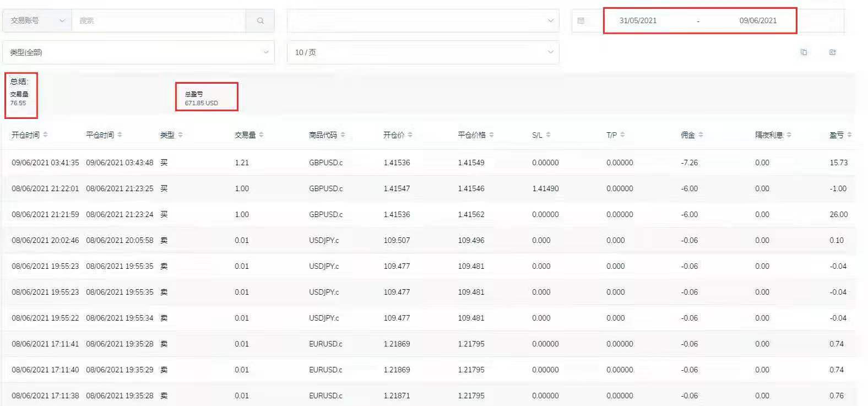Click GBPUSD.c in the 03:41:35 row
The width and height of the screenshot is (868, 406).
click(x=326, y=163)
